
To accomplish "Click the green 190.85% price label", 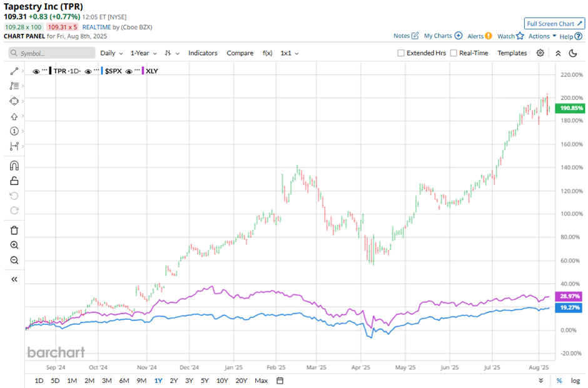I will 571,108.
